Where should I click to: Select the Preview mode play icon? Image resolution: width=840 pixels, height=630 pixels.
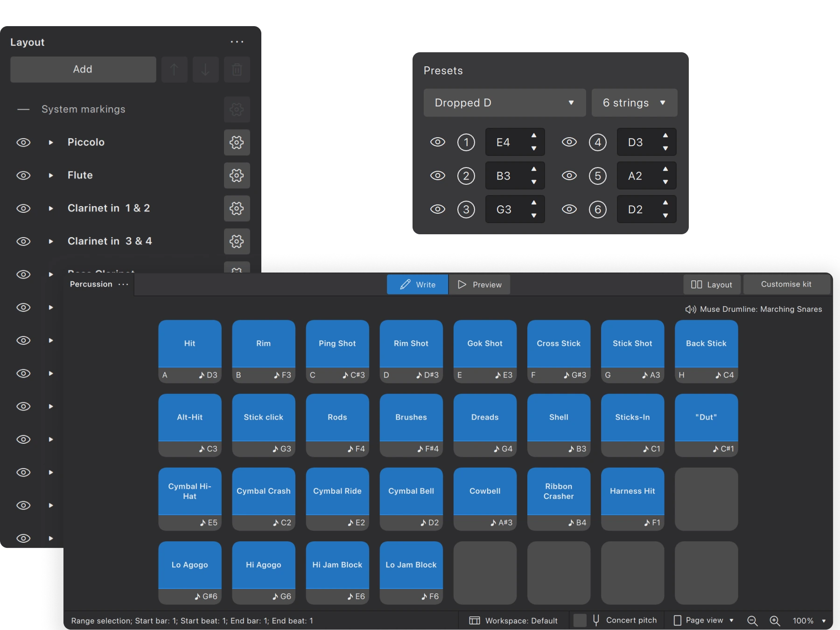click(462, 285)
